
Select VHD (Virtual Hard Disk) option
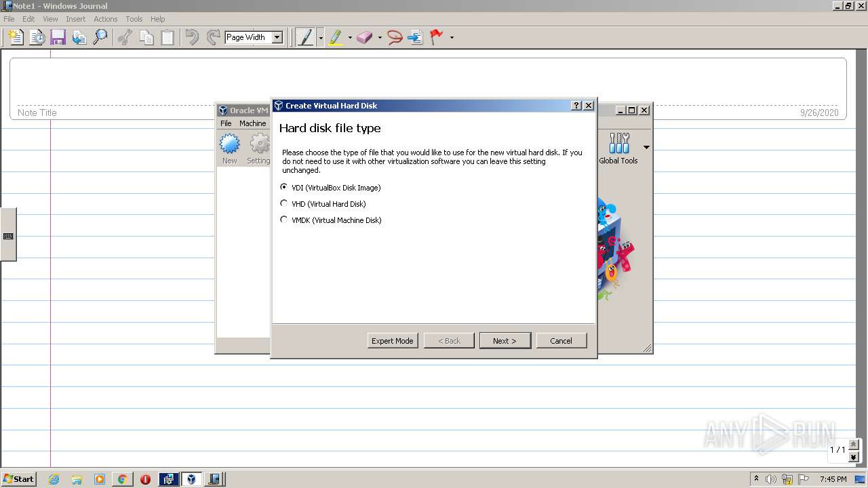coord(323,204)
